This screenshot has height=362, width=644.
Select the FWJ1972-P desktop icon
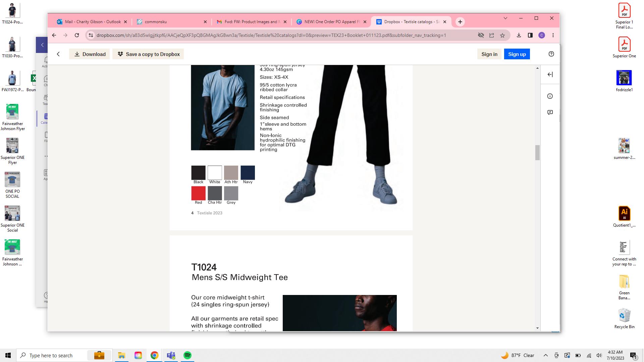12,81
